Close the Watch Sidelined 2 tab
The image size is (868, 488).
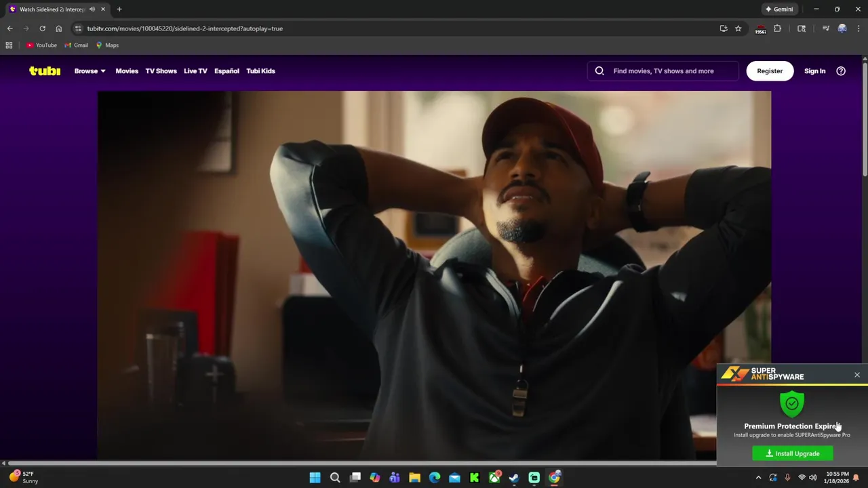(x=103, y=9)
